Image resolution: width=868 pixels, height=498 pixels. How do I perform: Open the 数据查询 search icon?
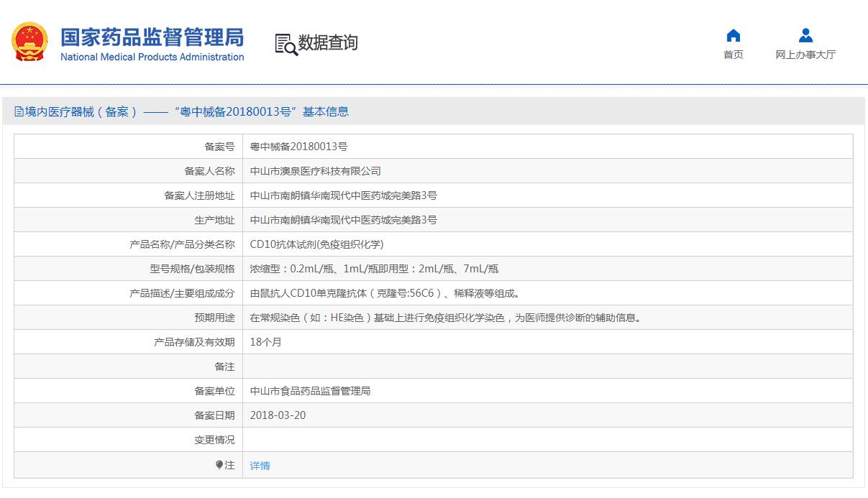click(x=286, y=44)
